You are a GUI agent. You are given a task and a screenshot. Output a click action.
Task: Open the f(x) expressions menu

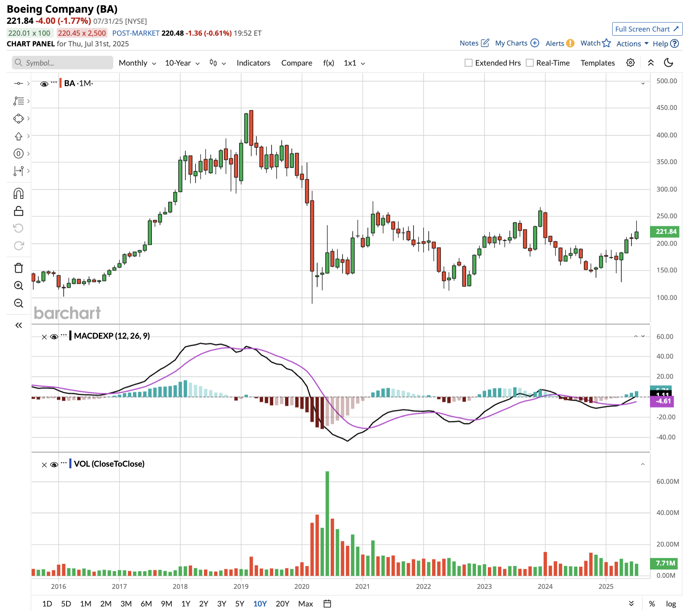329,63
